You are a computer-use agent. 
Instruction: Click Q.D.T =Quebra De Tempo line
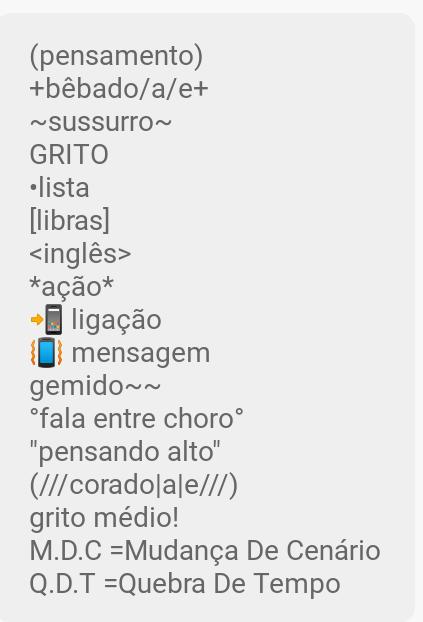tap(185, 584)
